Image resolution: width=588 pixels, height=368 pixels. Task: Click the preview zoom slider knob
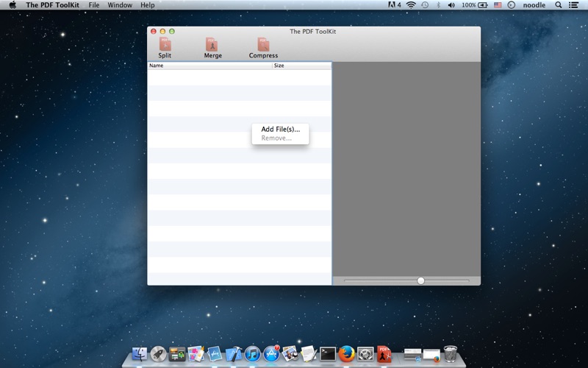click(420, 280)
